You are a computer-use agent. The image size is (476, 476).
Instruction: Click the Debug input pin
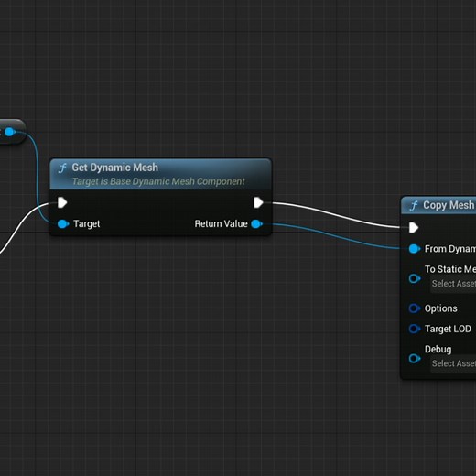[x=415, y=358]
